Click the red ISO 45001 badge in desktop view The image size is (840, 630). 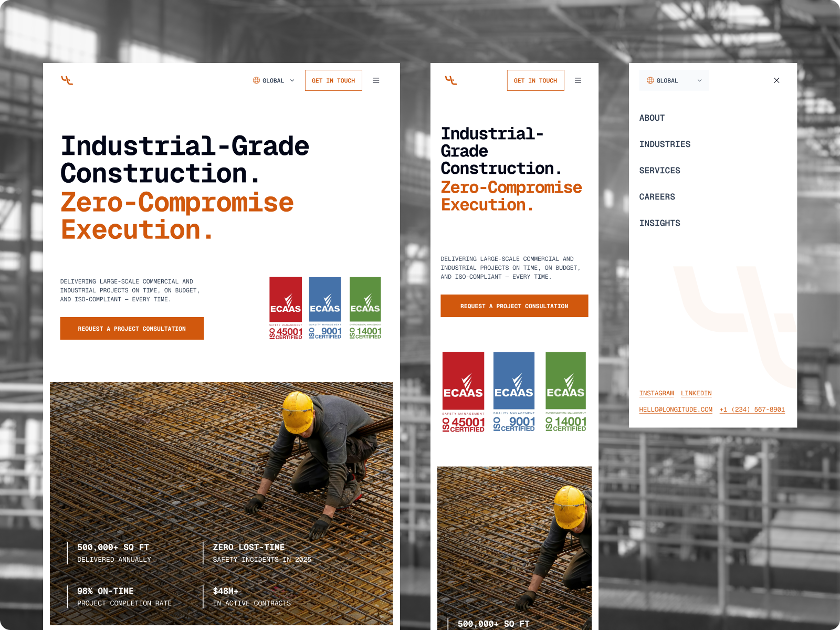pyautogui.click(x=286, y=308)
